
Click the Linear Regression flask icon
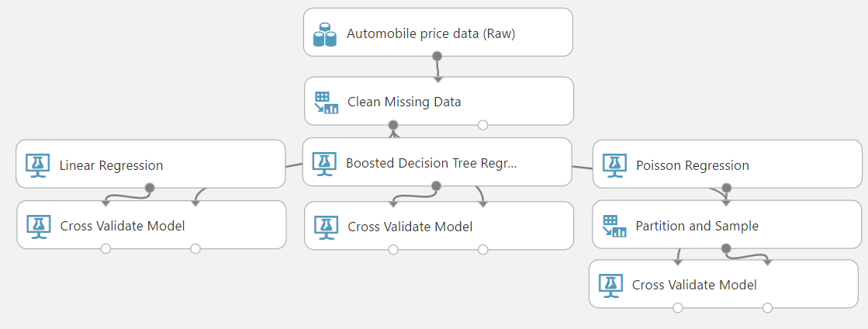(x=37, y=164)
